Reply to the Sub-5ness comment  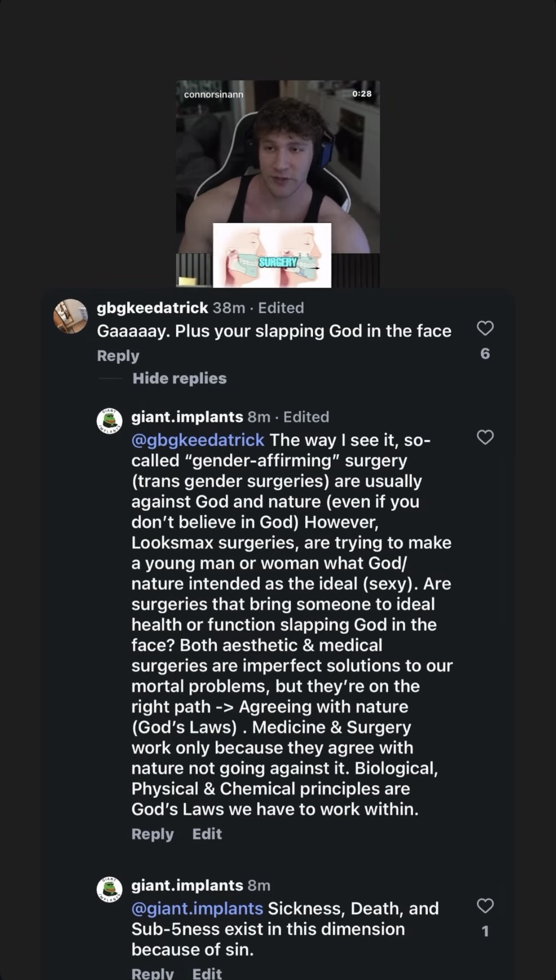click(153, 973)
